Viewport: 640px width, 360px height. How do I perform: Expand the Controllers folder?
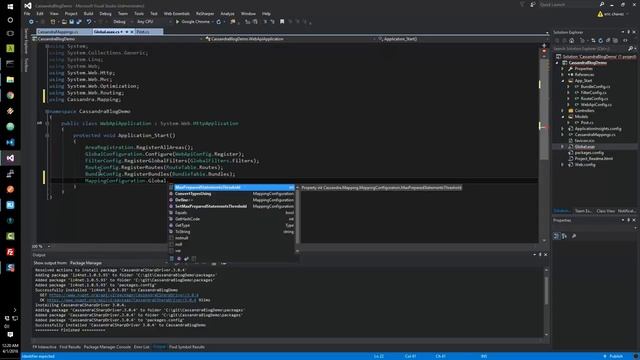click(563, 111)
